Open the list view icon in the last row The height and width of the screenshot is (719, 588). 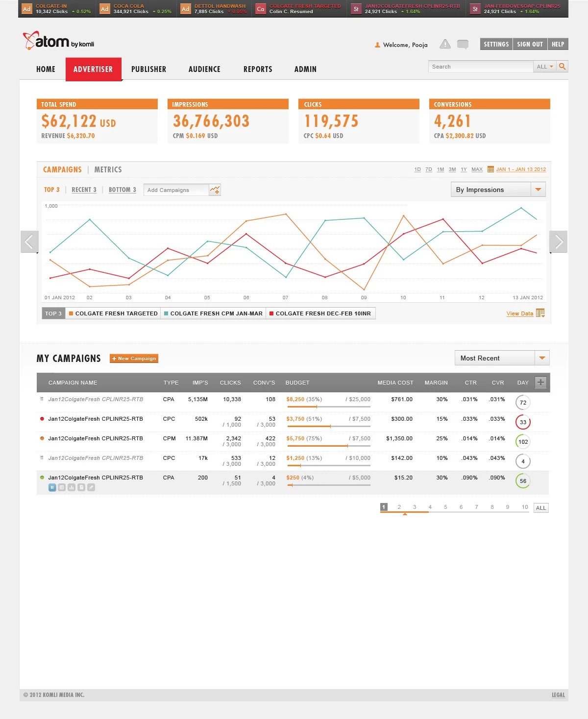62,487
